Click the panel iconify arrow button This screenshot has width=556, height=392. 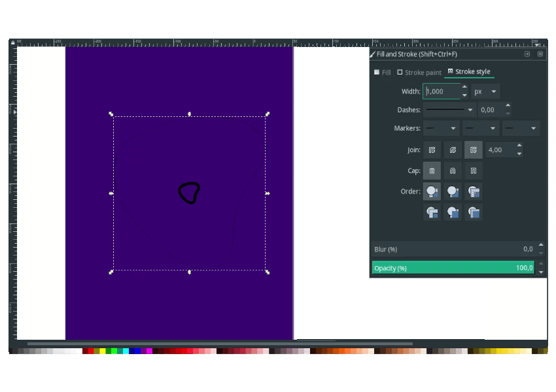(x=527, y=54)
